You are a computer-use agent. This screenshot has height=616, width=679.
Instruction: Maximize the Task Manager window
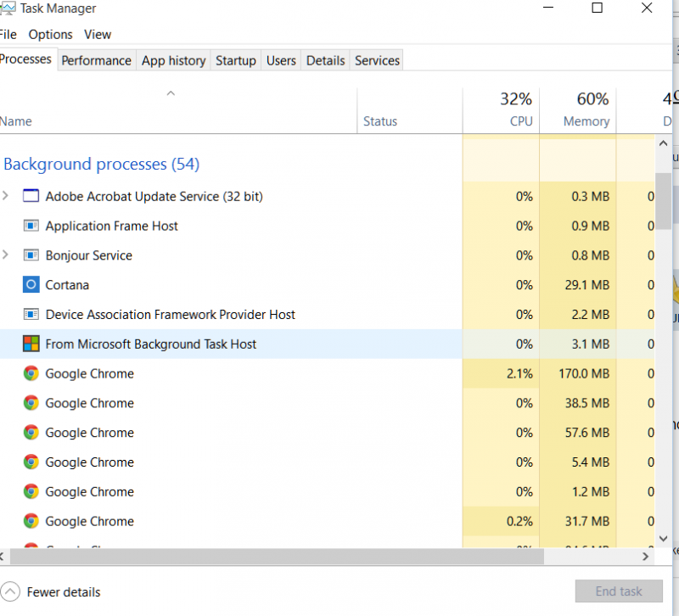(598, 8)
